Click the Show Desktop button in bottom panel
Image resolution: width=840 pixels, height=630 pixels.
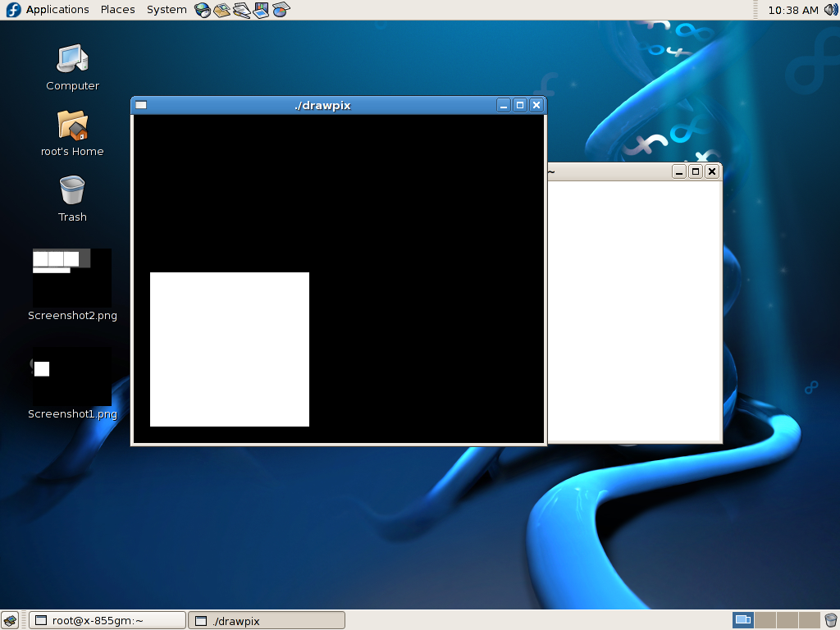[10, 620]
